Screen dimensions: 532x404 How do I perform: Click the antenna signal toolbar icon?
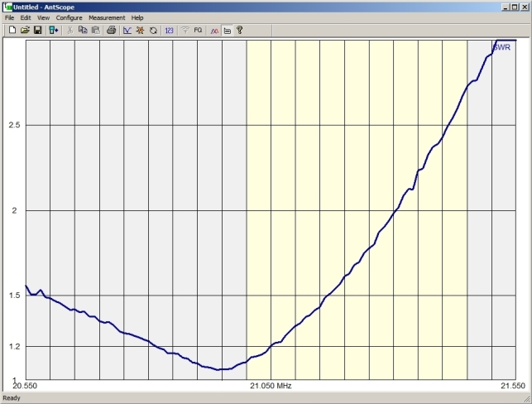point(185,30)
